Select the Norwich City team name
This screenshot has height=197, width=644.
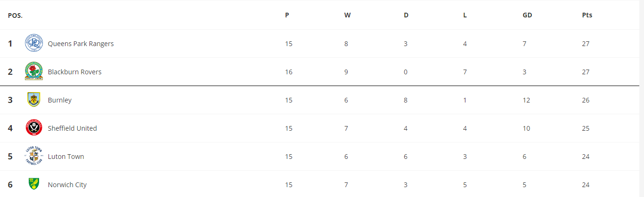pos(67,185)
